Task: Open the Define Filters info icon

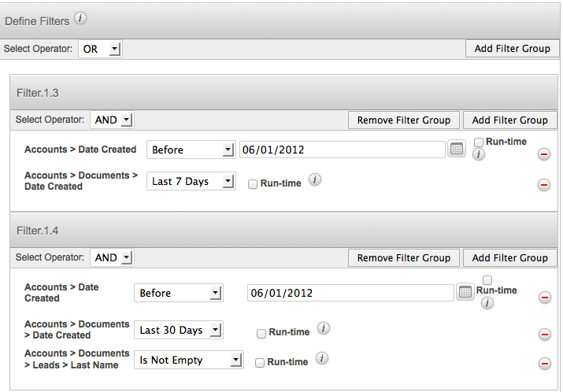Action: (x=80, y=18)
